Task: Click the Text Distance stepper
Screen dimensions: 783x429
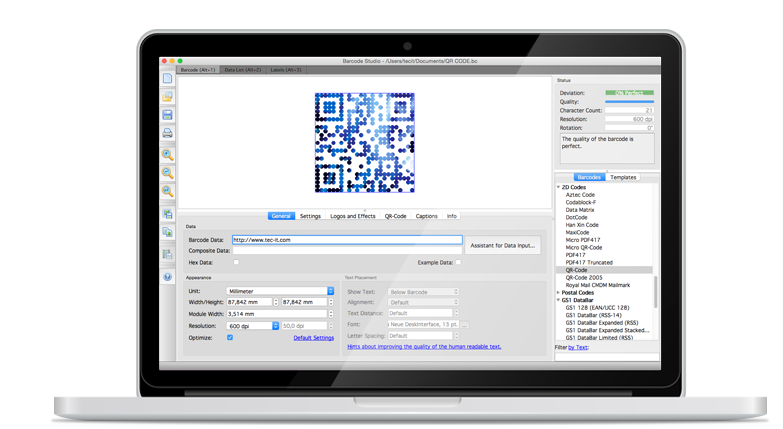Action: (x=456, y=313)
